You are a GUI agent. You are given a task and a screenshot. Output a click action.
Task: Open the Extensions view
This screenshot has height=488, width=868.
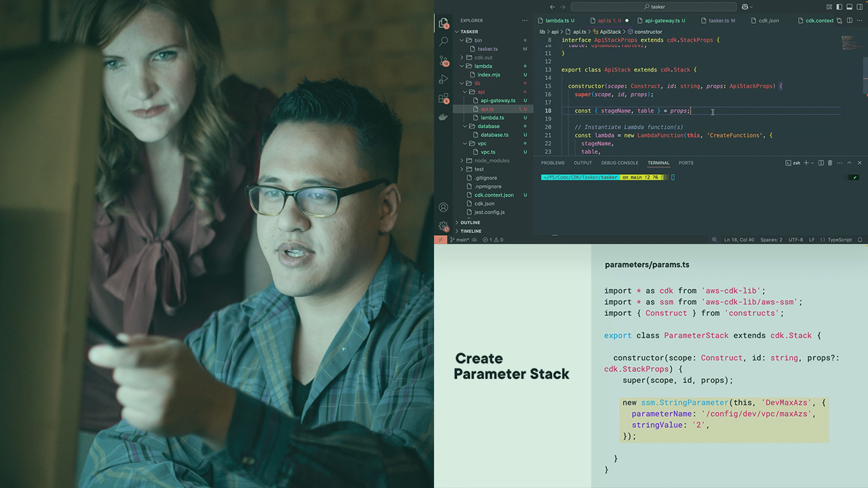point(443,98)
